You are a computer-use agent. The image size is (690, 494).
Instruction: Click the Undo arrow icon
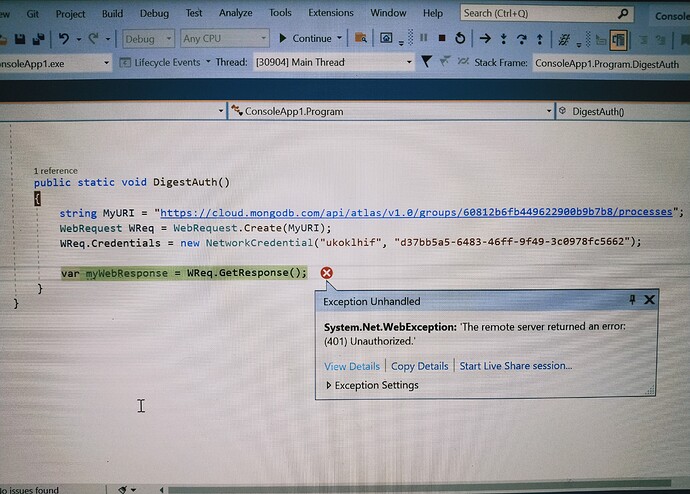(x=64, y=38)
